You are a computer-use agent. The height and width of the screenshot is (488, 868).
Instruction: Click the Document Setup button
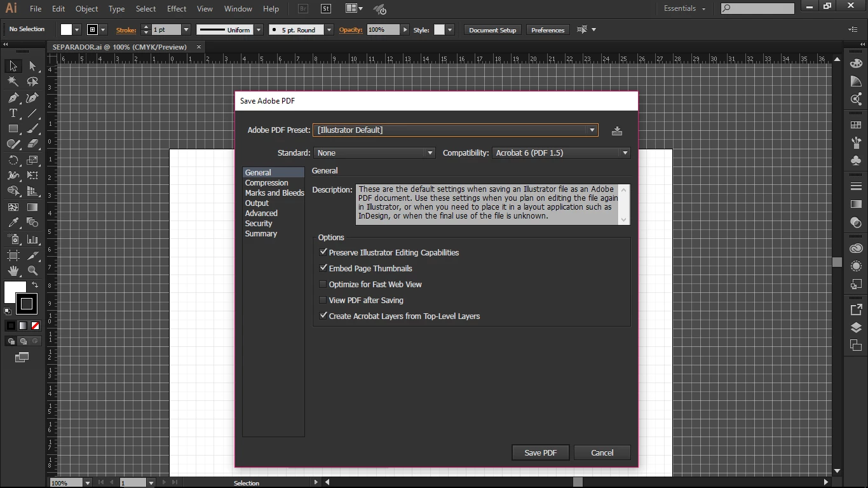click(x=492, y=30)
